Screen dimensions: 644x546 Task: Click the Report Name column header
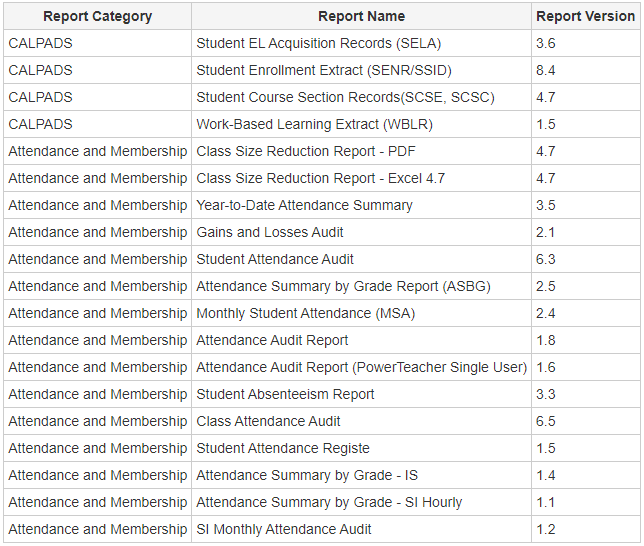(x=361, y=16)
